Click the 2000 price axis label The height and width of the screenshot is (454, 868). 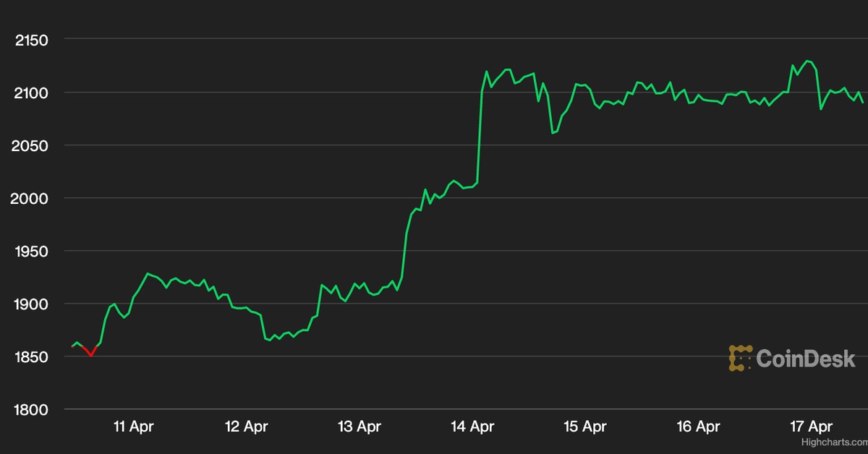pyautogui.click(x=31, y=198)
